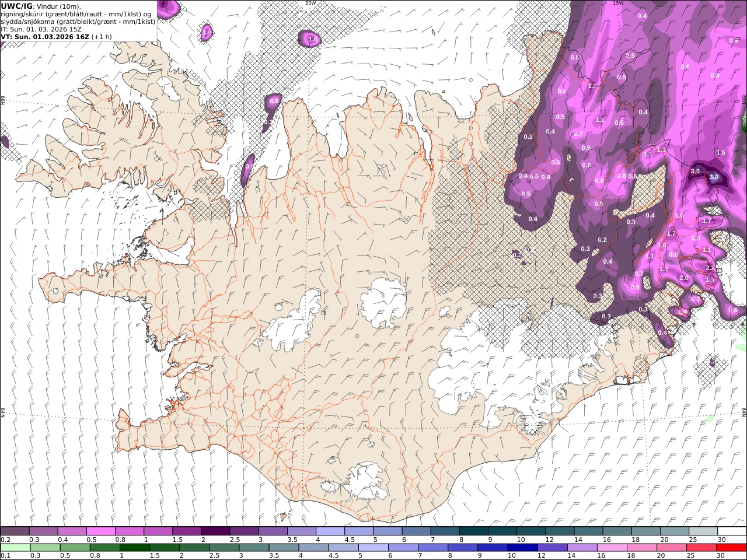Pick the pale pink 16 swatch in lower scale
Image resolution: width=747 pixels, height=560 pixels.
612,547
